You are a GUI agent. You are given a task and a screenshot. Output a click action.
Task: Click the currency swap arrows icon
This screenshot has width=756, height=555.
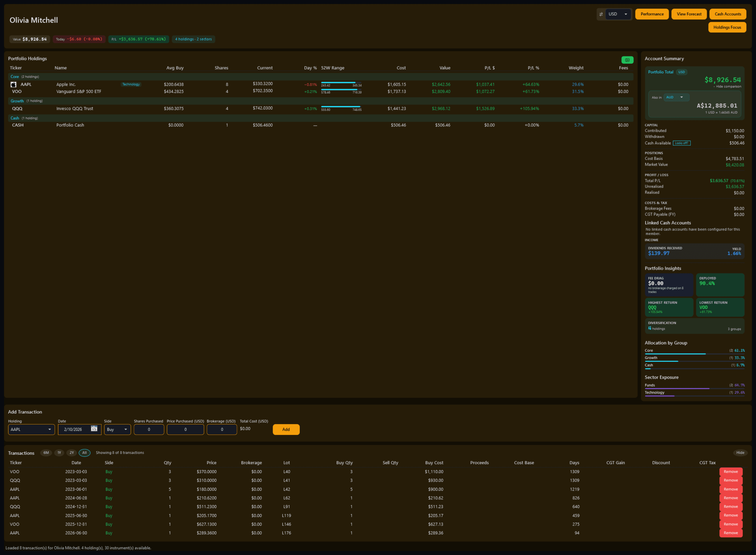(x=601, y=14)
